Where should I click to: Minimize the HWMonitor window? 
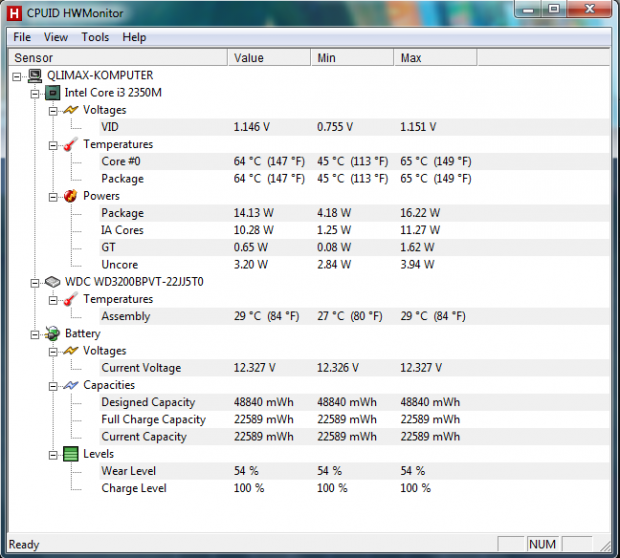528,9
